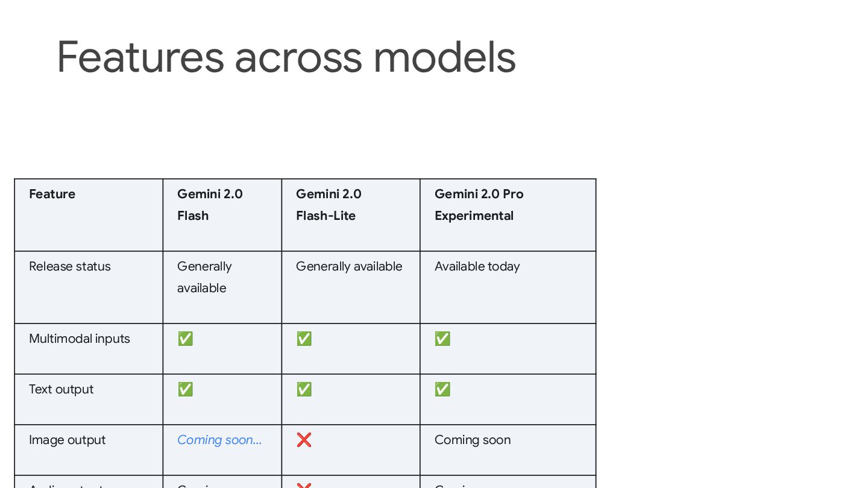Click the Multimodal inputs checkmark for Pro Experimental
This screenshot has height=488, width=868.
(x=442, y=339)
